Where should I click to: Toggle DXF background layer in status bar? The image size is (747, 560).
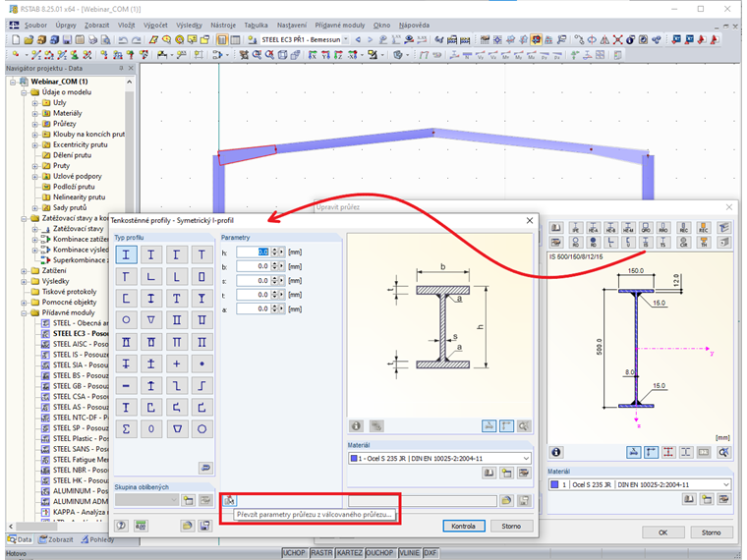pos(431,553)
